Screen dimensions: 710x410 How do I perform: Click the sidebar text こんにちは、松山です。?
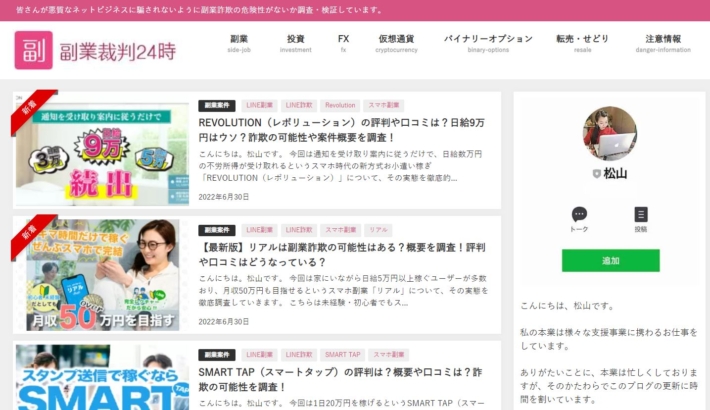(567, 306)
